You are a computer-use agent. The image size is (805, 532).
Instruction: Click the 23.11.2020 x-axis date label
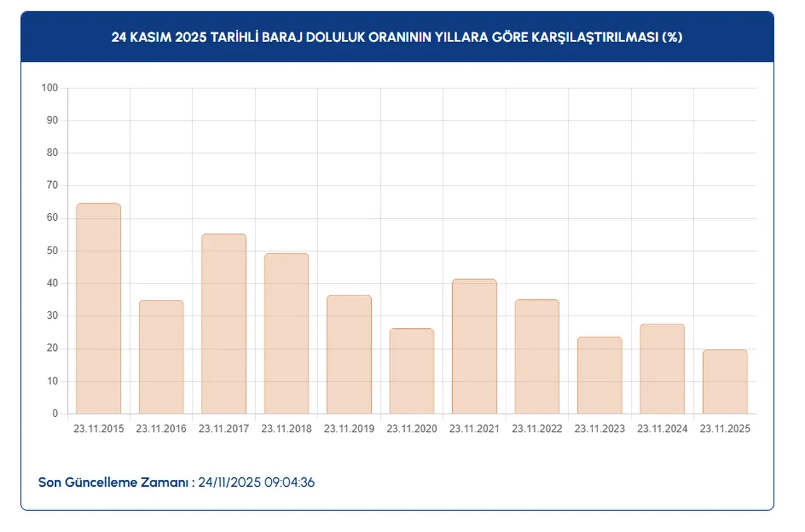[411, 429]
